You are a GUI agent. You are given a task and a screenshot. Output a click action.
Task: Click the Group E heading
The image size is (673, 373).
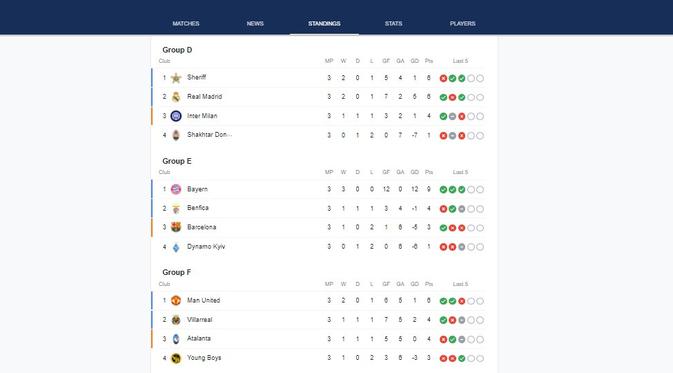pyautogui.click(x=177, y=161)
